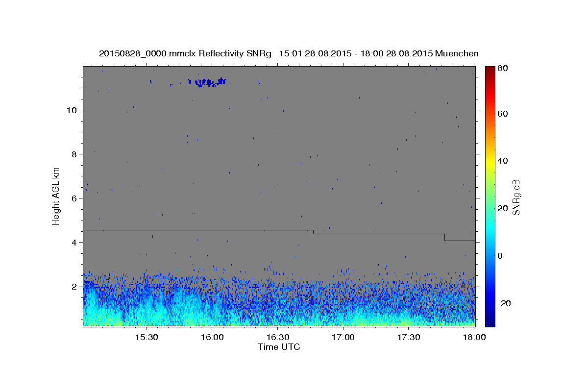The width and height of the screenshot is (588, 392).
Task: Select the height axis label 8
Action: (x=74, y=154)
